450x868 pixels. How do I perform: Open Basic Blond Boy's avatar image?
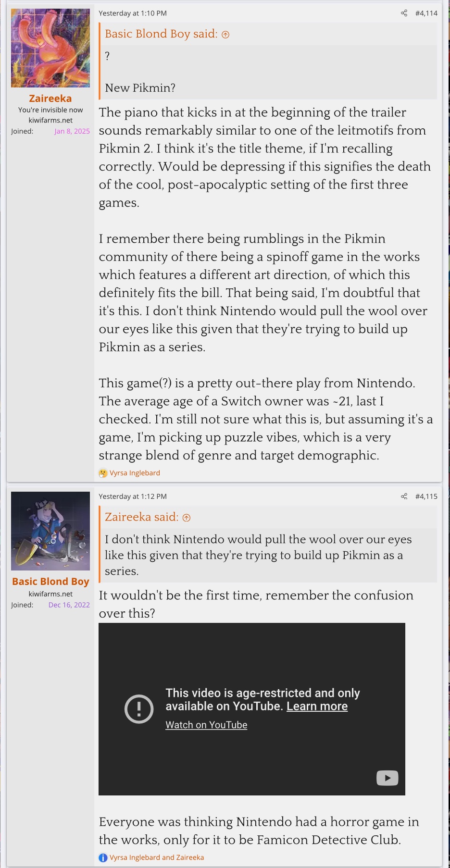point(50,531)
